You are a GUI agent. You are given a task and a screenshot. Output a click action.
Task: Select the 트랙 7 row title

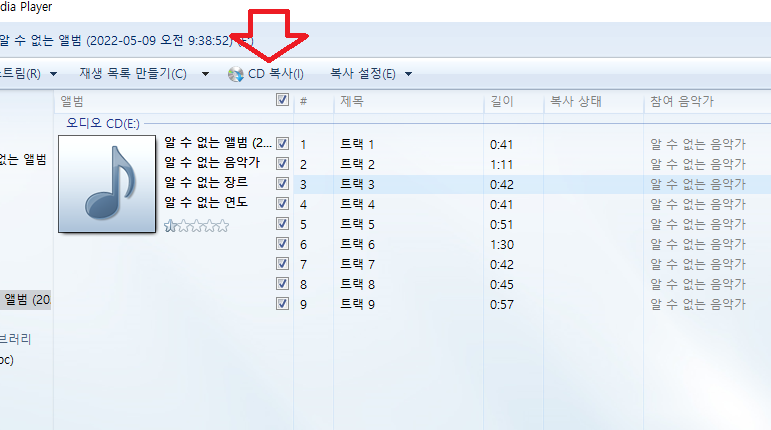pos(357,264)
